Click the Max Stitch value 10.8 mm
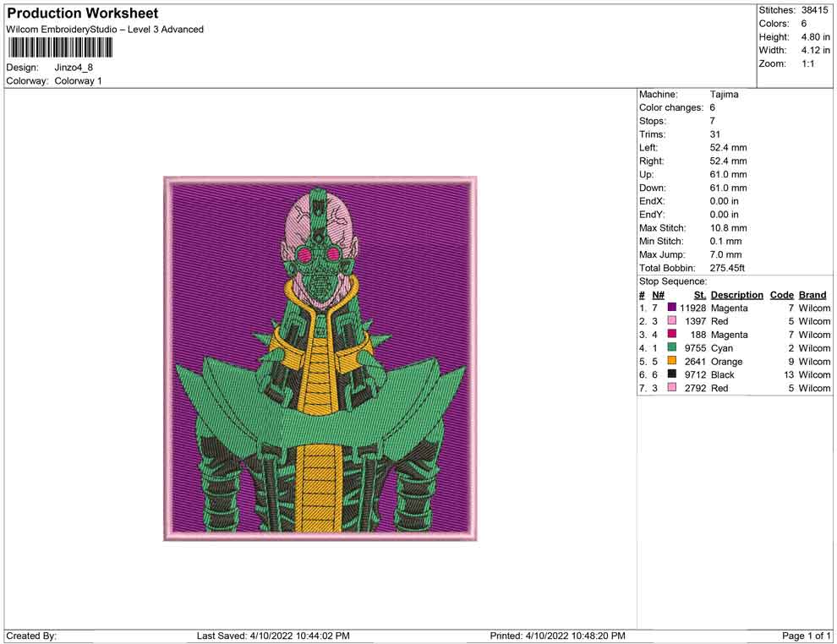 point(728,228)
